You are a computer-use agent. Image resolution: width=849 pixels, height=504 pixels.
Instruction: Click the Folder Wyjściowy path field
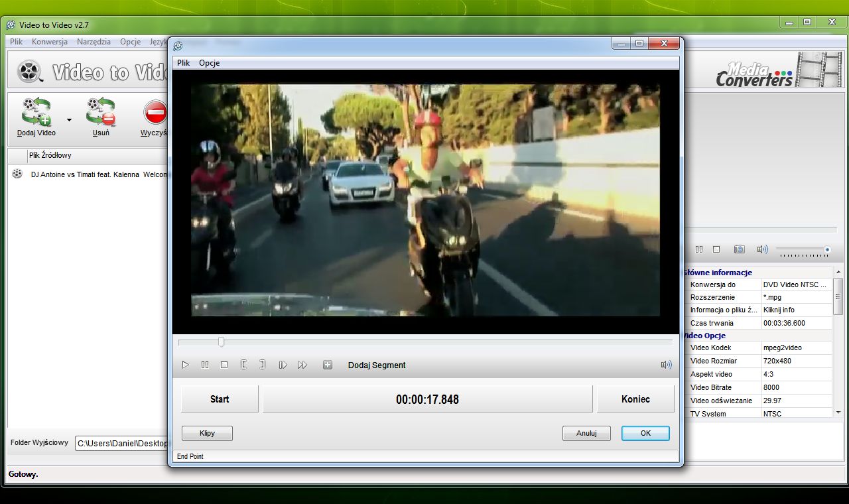(121, 443)
